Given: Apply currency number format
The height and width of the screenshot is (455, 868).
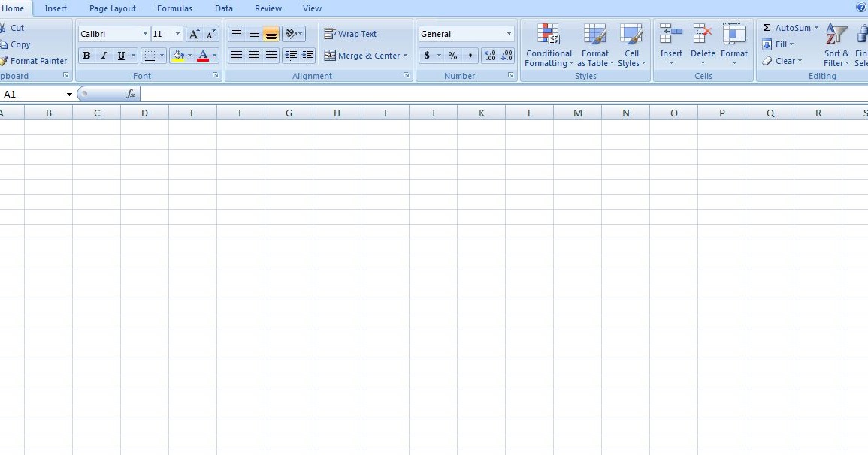Looking at the screenshot, I should click(428, 55).
